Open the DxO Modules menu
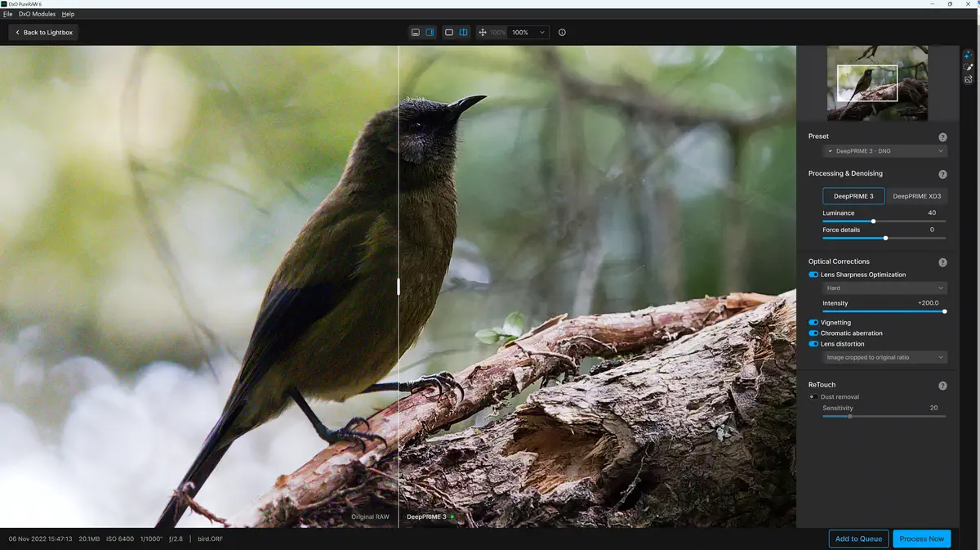This screenshot has width=980, height=550. [37, 14]
